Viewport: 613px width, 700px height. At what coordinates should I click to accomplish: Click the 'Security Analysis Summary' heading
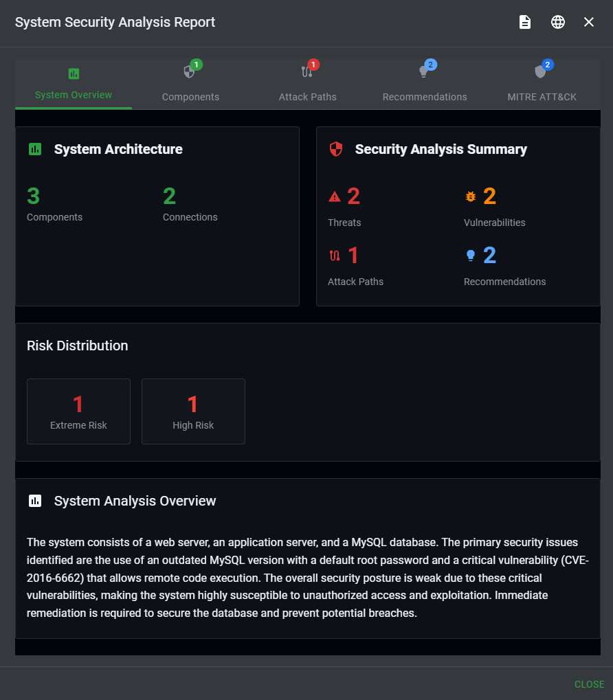pos(441,149)
